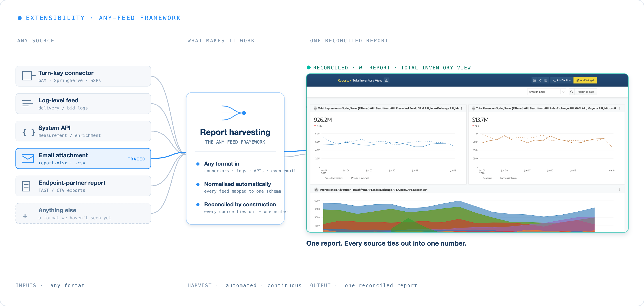Open the Impressions x Advertiser widget kebab menu
The image size is (644, 306).
(x=619, y=190)
